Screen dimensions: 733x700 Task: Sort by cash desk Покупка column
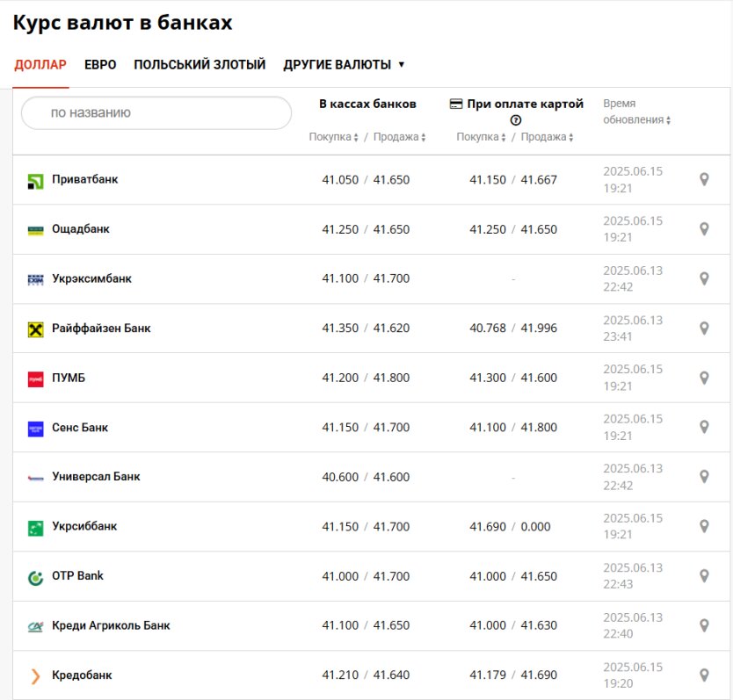click(x=333, y=137)
